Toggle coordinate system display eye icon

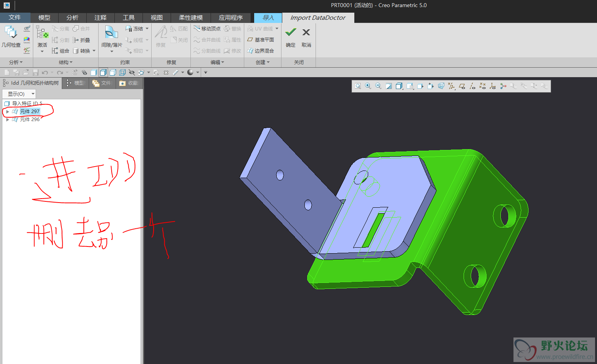[x=493, y=86]
